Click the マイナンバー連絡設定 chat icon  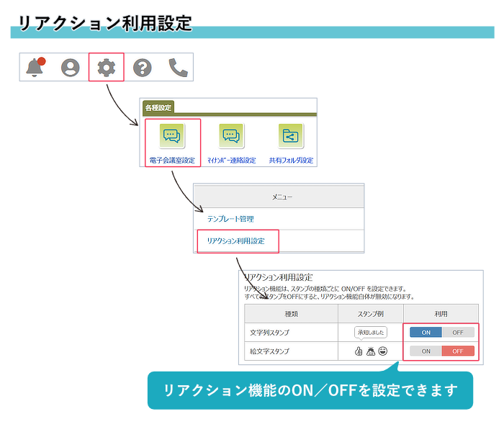[x=231, y=135]
